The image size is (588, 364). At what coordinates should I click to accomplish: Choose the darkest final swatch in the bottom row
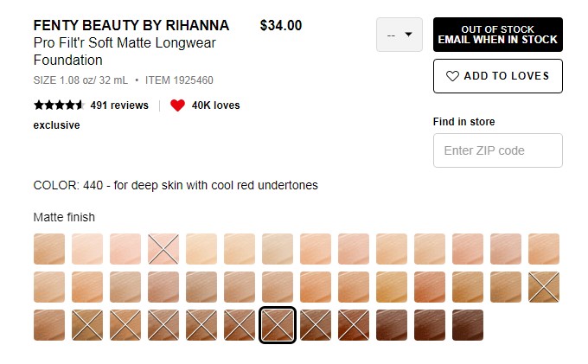tap(468, 325)
